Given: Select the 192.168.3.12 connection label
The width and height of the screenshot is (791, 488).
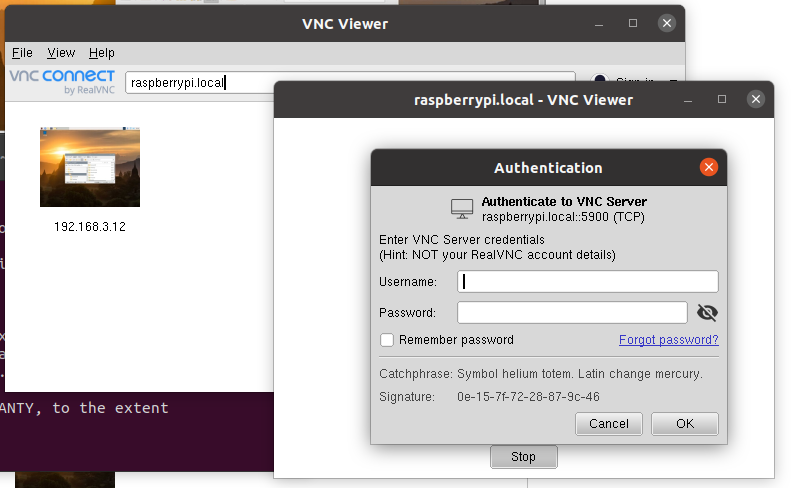Looking at the screenshot, I should click(90, 227).
